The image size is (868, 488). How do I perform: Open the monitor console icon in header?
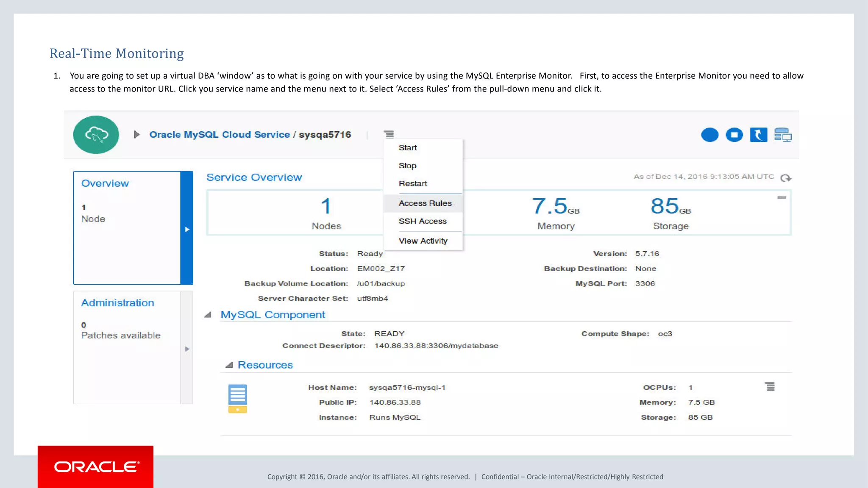783,135
